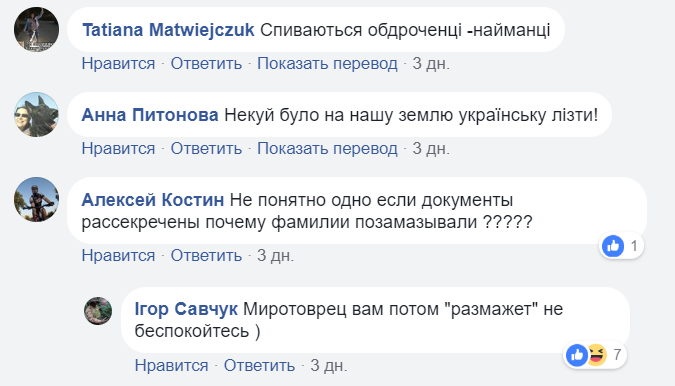Image resolution: width=675 pixels, height=386 pixels.
Task: Open Tatiana Matwiejczuk's profile avatar
Action: pos(37,30)
